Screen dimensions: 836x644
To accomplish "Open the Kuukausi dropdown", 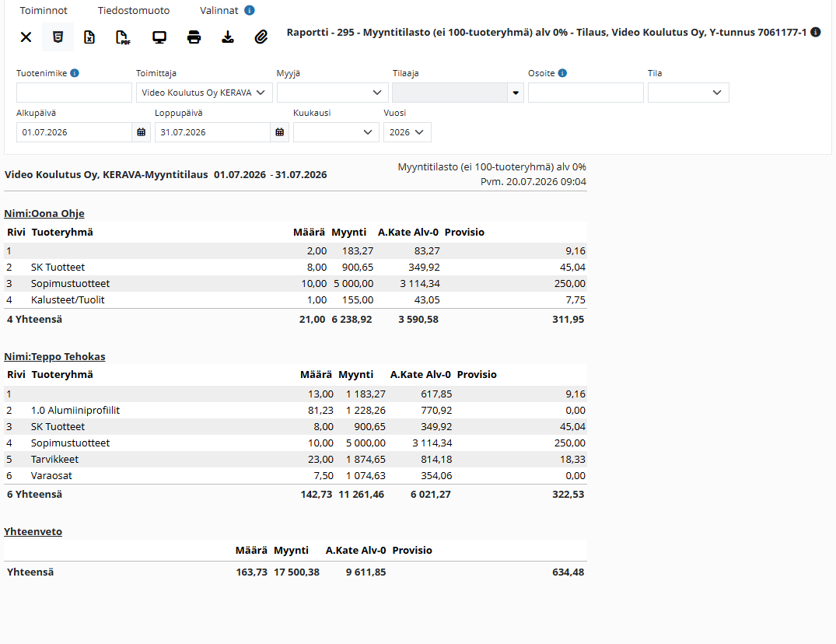I will tap(336, 132).
